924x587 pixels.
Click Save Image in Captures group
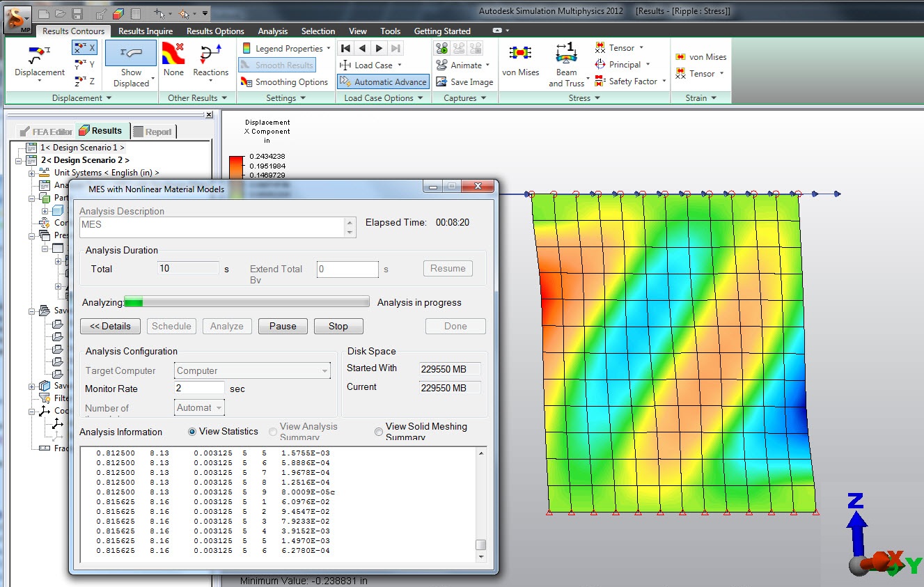(x=464, y=81)
